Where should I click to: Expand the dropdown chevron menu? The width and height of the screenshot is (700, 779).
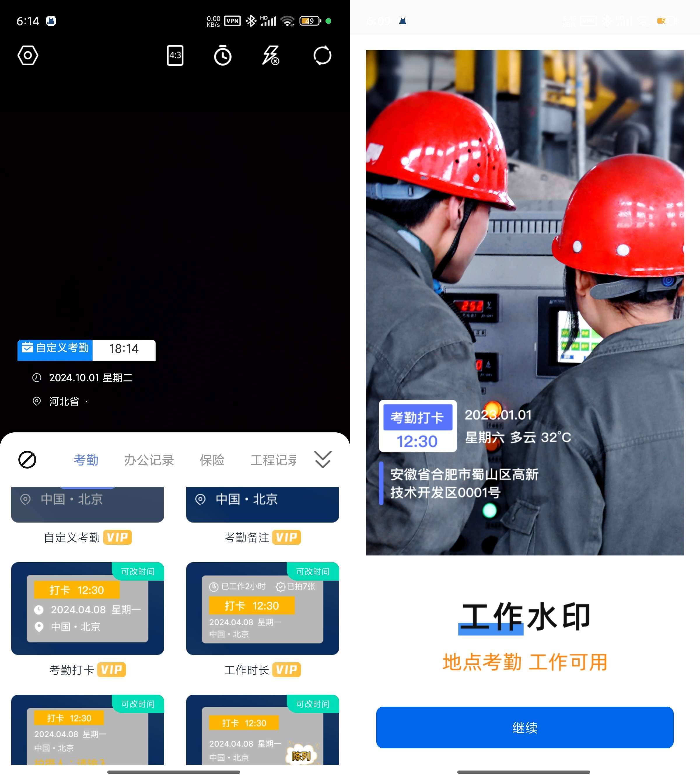[324, 461]
